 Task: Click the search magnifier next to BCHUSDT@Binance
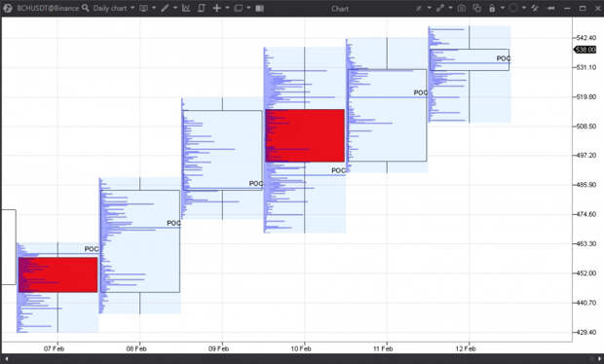click(85, 8)
